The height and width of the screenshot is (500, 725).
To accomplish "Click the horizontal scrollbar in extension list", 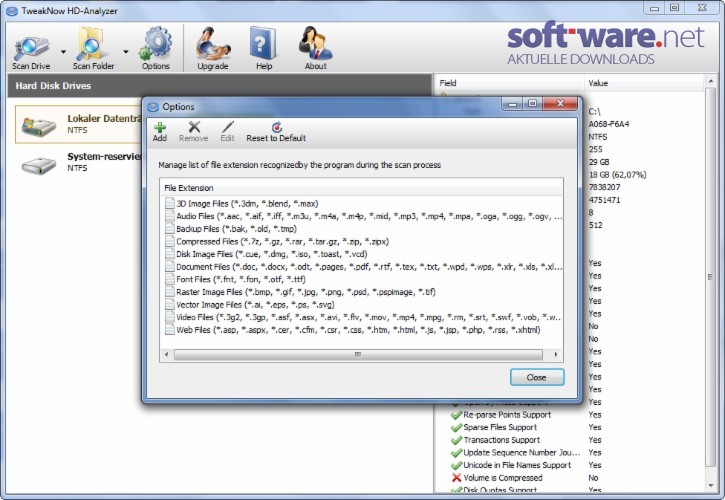I will (358, 355).
